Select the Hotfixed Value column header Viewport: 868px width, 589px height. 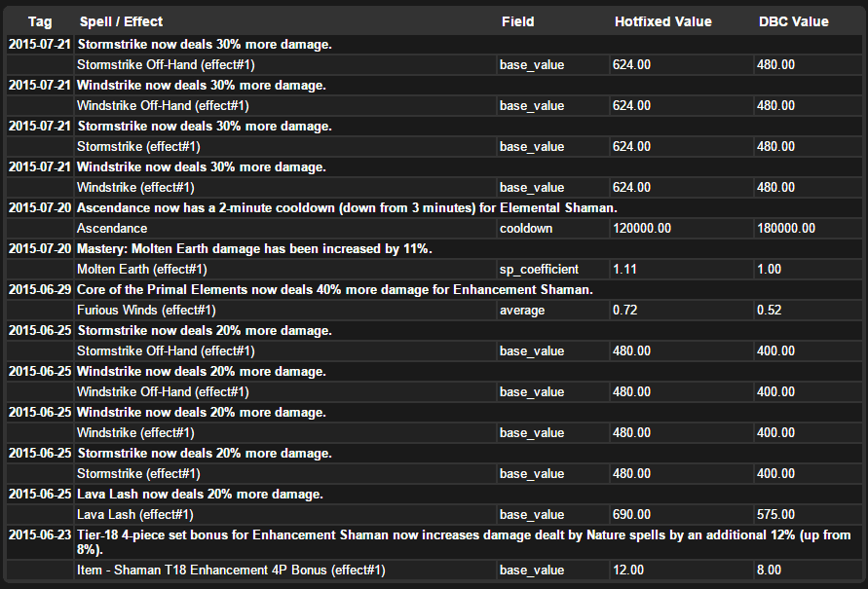[x=663, y=22]
